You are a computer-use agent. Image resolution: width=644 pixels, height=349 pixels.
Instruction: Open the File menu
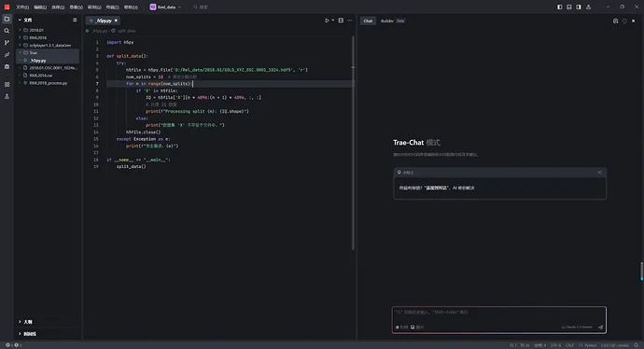pyautogui.click(x=22, y=7)
